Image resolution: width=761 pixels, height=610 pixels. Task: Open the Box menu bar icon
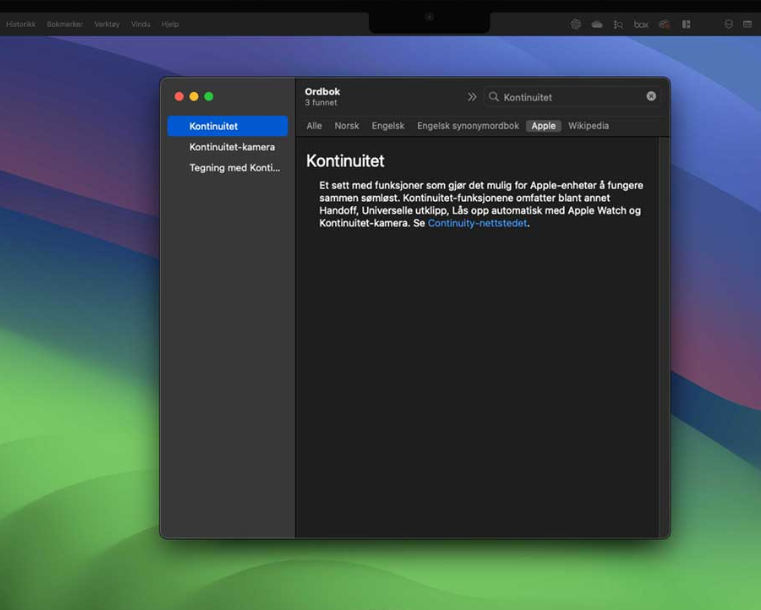click(641, 24)
